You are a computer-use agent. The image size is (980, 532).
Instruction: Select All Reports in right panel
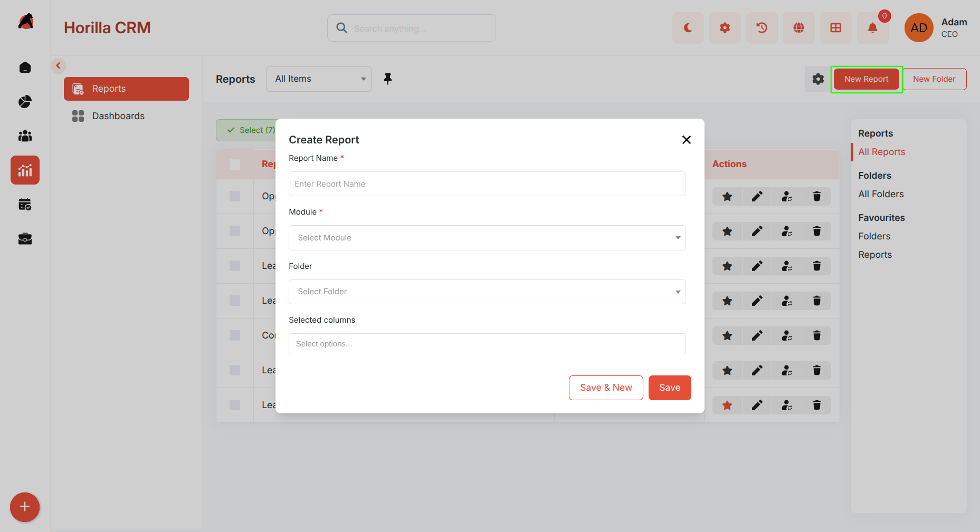pyautogui.click(x=881, y=152)
